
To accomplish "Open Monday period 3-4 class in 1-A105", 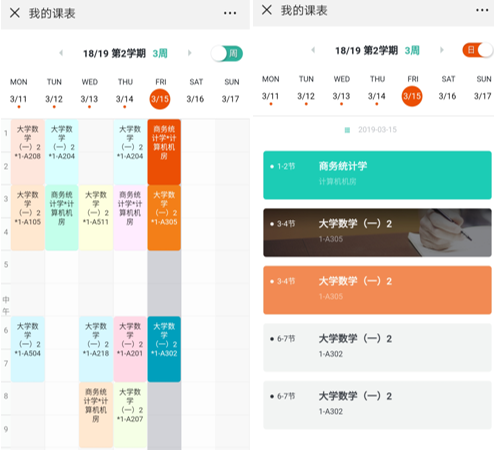I will coord(28,218).
